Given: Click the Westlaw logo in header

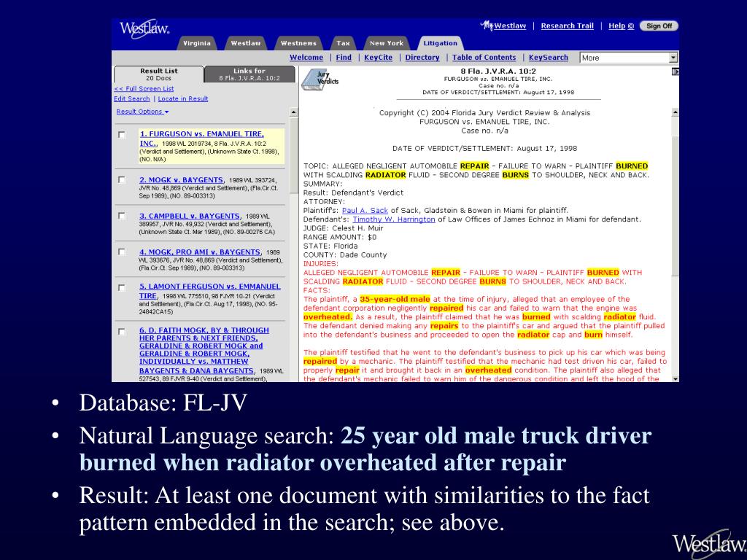Looking at the screenshot, I should 144,29.
